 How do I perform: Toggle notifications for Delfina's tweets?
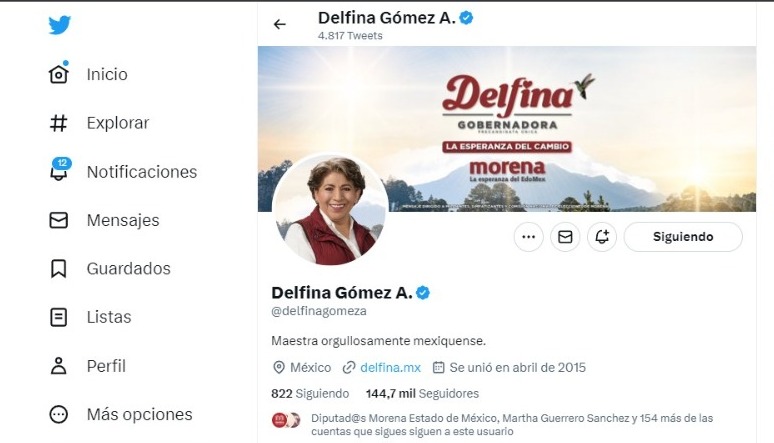pyautogui.click(x=601, y=237)
